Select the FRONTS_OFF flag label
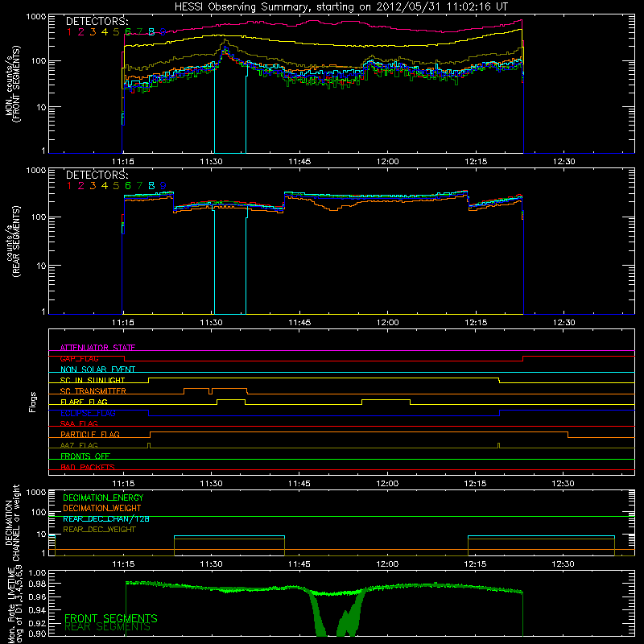This screenshot has width=644, height=644. pyautogui.click(x=85, y=456)
